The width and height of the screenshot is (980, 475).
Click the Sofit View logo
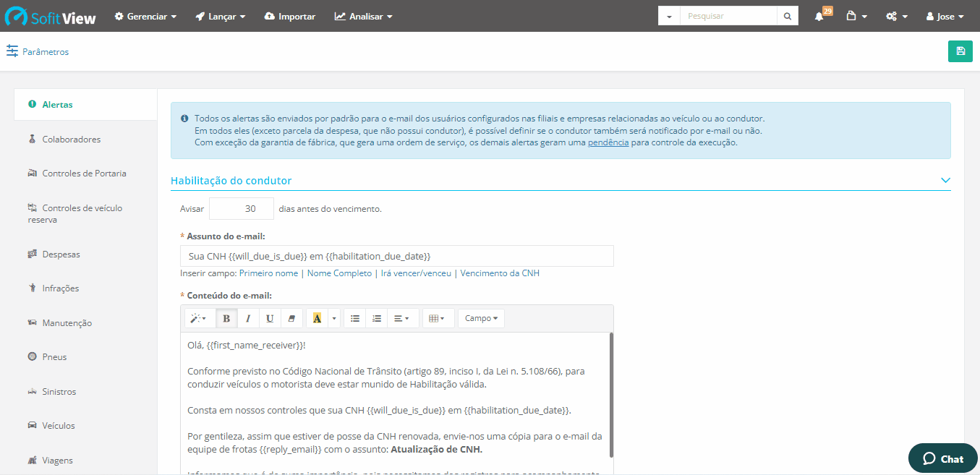50,16
